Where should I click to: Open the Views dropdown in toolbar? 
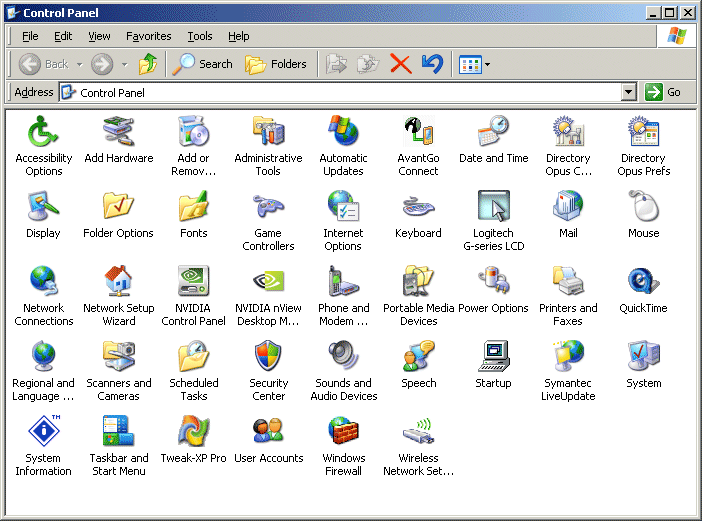(487, 65)
